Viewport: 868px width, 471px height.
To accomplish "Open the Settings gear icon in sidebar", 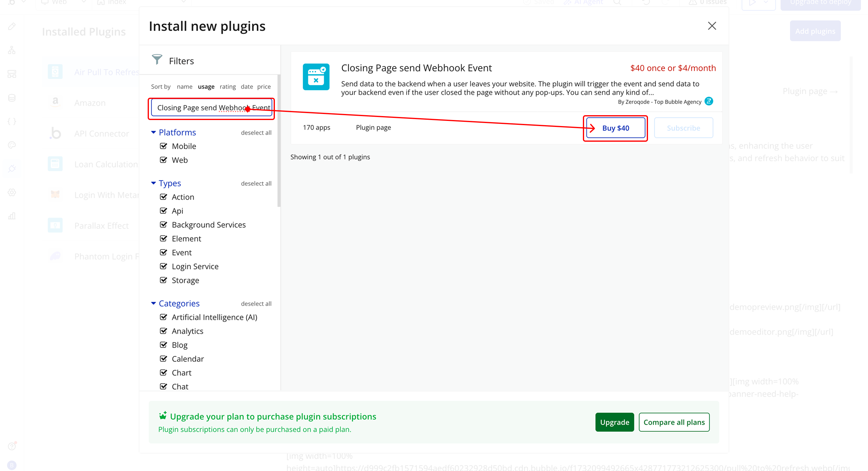I will pos(12,192).
